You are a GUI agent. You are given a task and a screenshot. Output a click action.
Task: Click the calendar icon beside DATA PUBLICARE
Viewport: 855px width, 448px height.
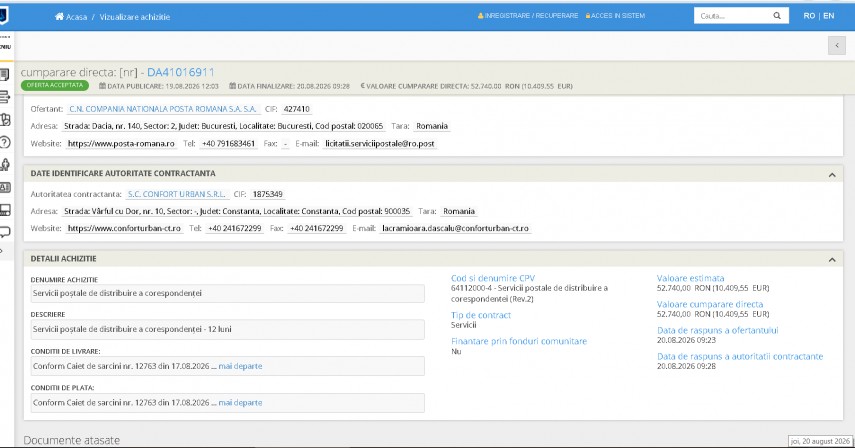click(x=103, y=86)
